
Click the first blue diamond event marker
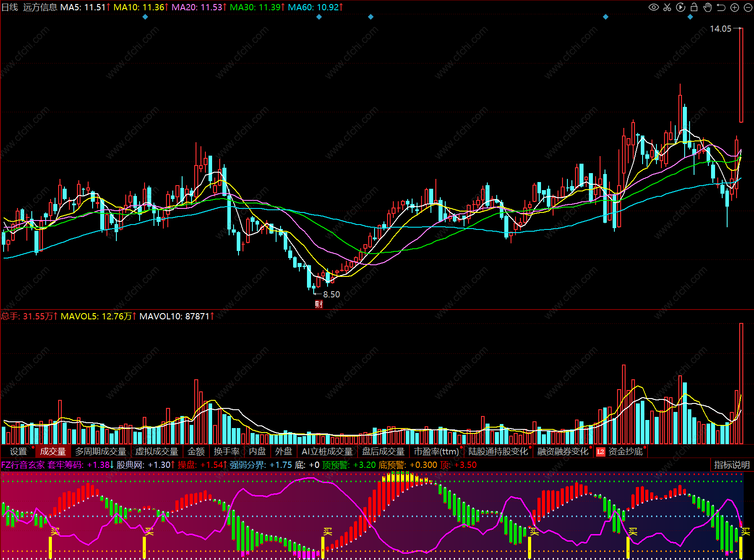(x=145, y=17)
